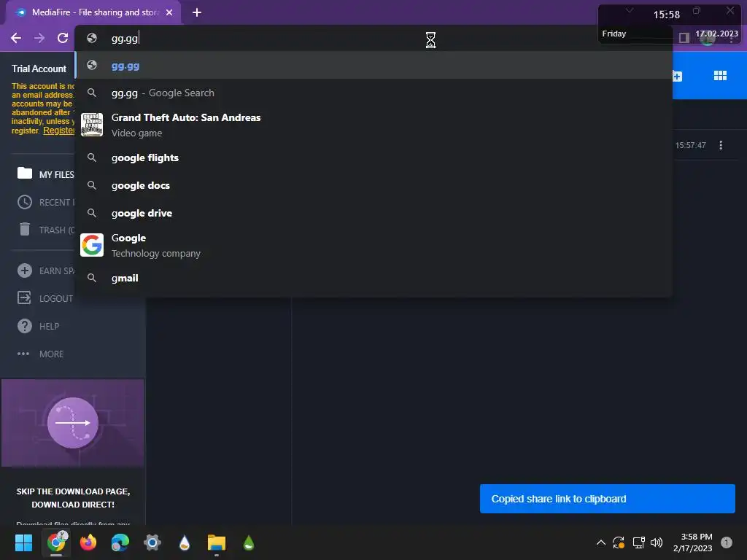Open the white droplet app in taskbar
This screenshot has width=747, height=560.
tap(185, 542)
